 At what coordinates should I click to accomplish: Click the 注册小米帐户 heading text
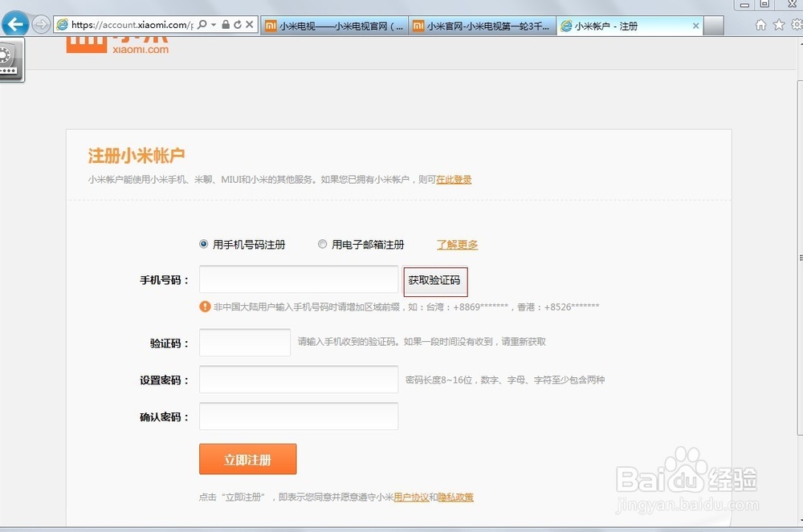click(x=137, y=156)
